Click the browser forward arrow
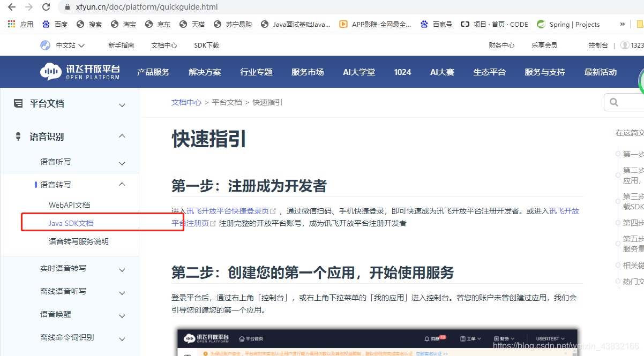The height and width of the screenshot is (356, 644). (28, 7)
